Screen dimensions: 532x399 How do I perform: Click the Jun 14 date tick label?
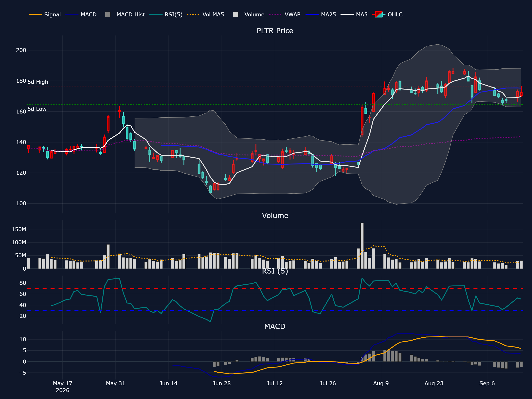pyautogui.click(x=169, y=383)
